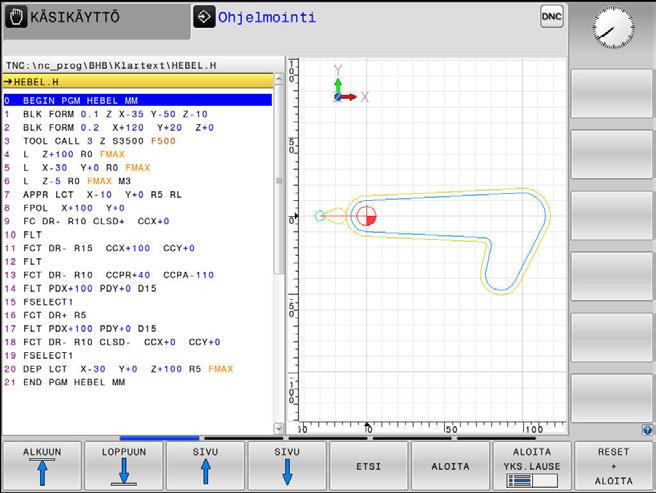Select line 9 FC DR- R10 CLSD+

click(138, 221)
